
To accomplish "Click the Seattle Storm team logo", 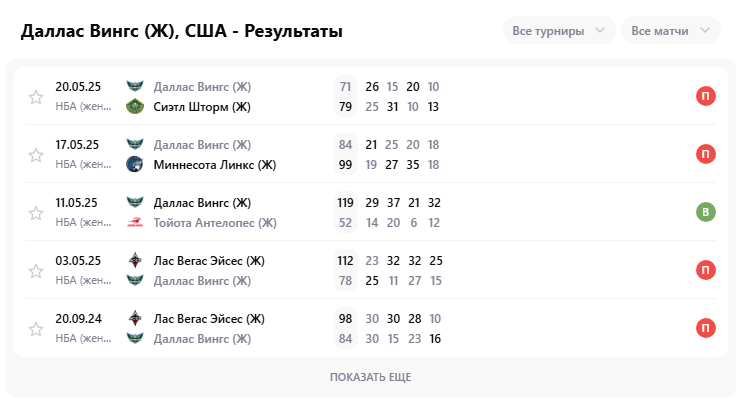I will coord(135,107).
